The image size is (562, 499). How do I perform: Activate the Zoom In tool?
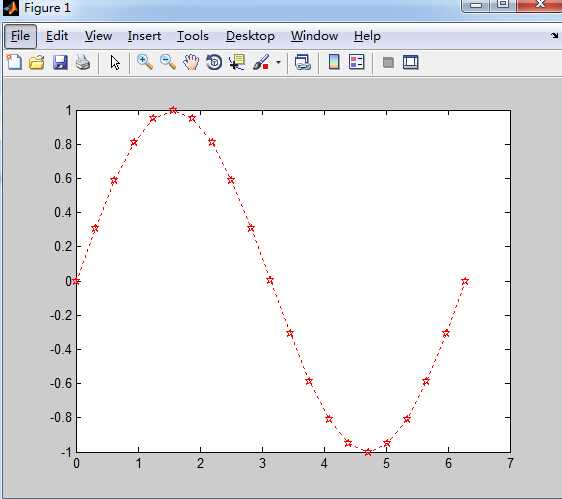(x=145, y=62)
